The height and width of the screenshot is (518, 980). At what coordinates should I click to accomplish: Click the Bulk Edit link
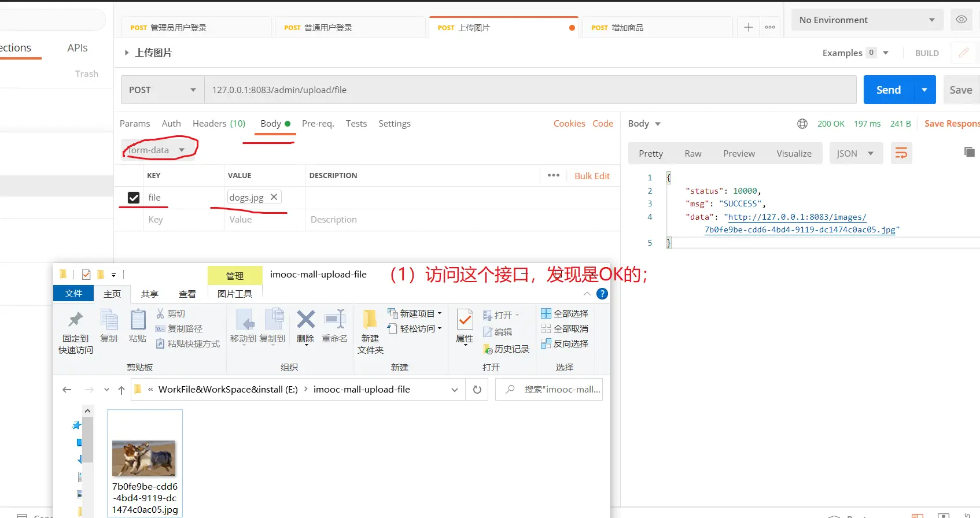tap(592, 176)
